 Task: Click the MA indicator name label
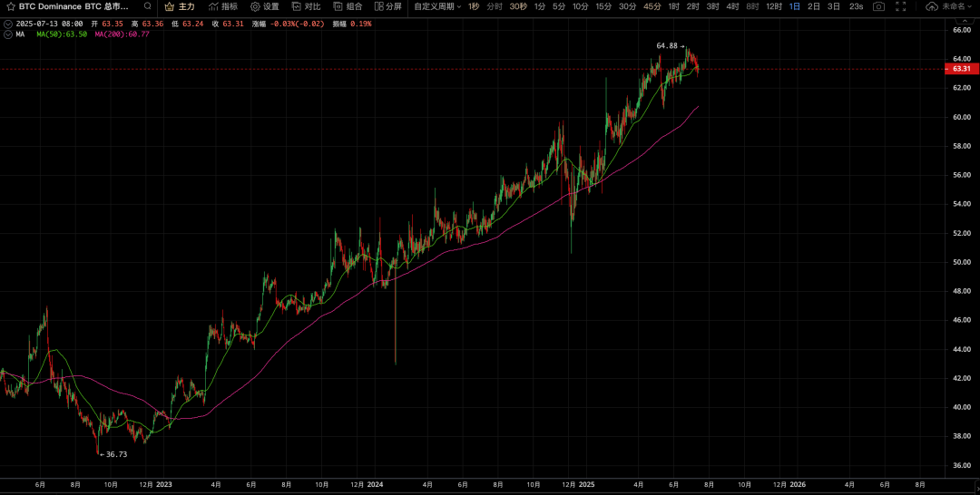[21, 34]
